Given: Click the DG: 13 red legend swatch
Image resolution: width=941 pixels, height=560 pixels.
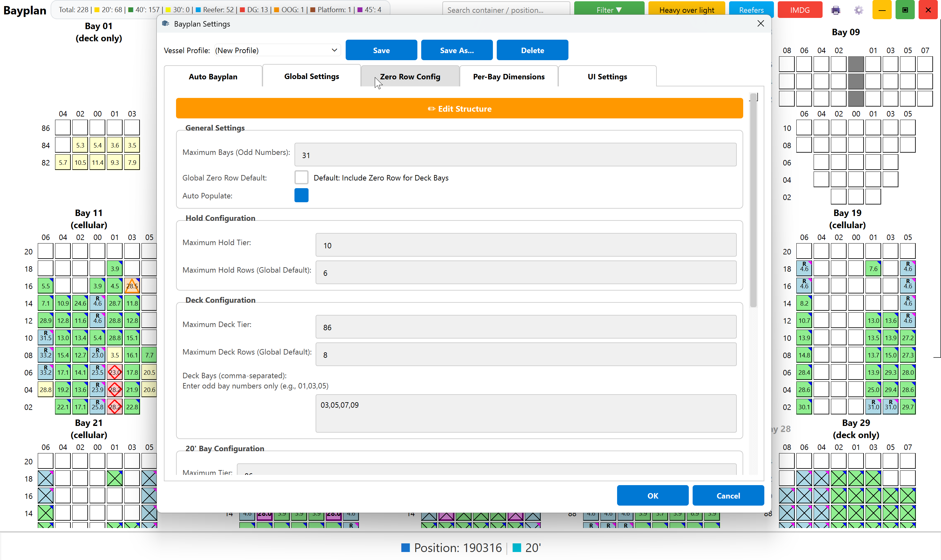Looking at the screenshot, I should pyautogui.click(x=242, y=10).
